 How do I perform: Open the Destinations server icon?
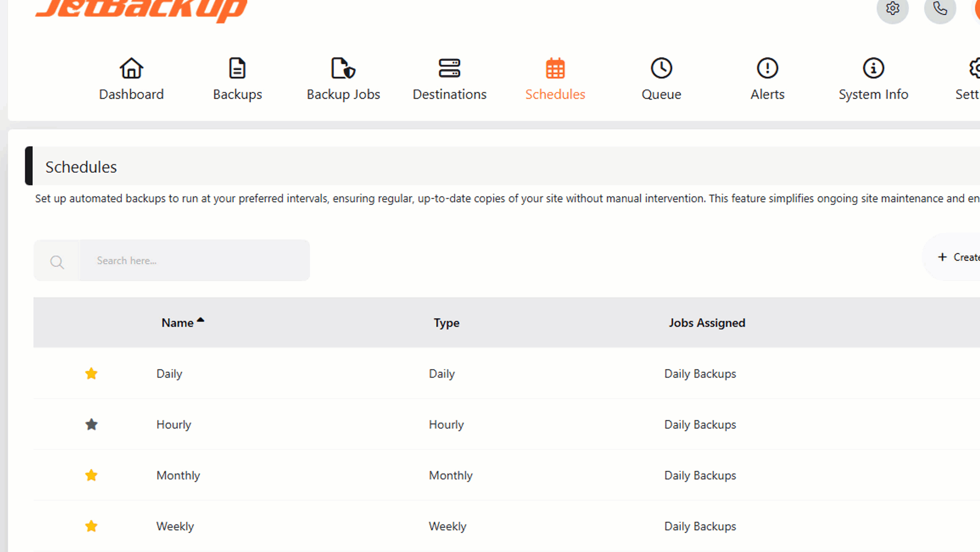tap(449, 68)
